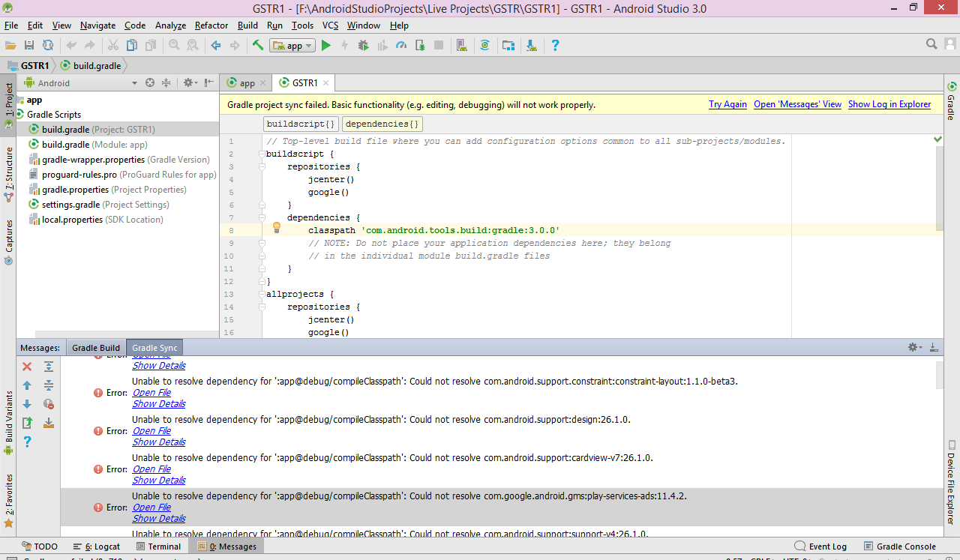The width and height of the screenshot is (960, 560).
Task: Navigate Back with the left arrow icon
Action: tap(216, 46)
